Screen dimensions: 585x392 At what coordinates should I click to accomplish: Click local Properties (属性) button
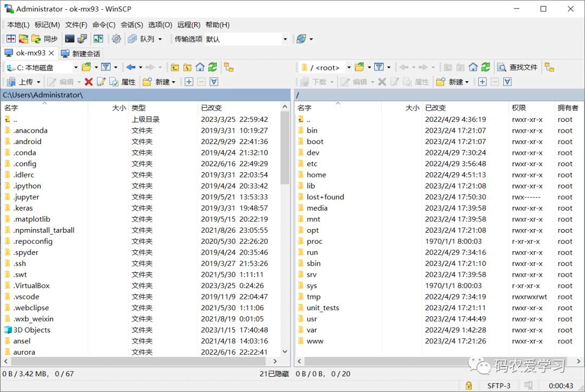(122, 82)
